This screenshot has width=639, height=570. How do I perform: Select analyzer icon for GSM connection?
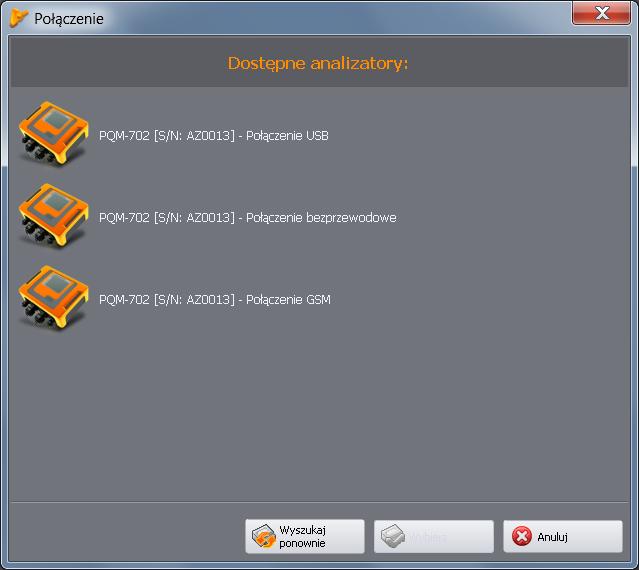(x=53, y=298)
